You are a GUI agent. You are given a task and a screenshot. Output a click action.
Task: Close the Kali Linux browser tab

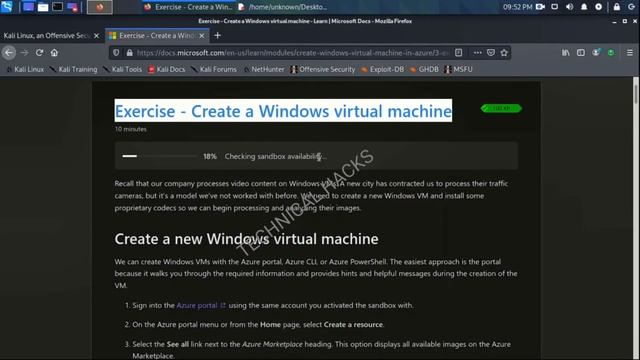click(x=96, y=36)
